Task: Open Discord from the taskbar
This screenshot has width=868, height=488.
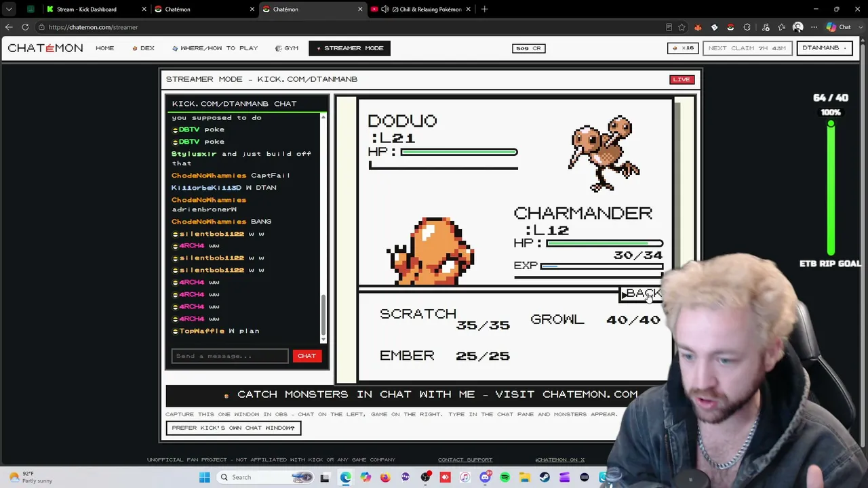Action: tap(485, 477)
